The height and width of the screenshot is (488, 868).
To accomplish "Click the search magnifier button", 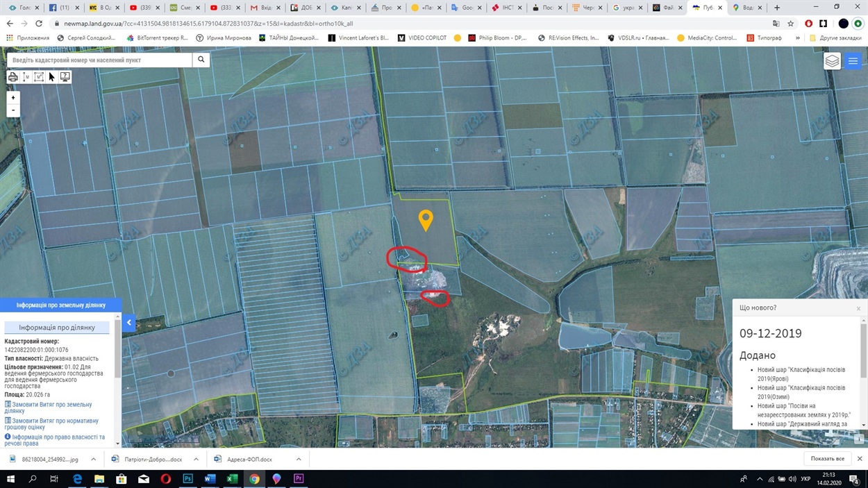I will [201, 60].
